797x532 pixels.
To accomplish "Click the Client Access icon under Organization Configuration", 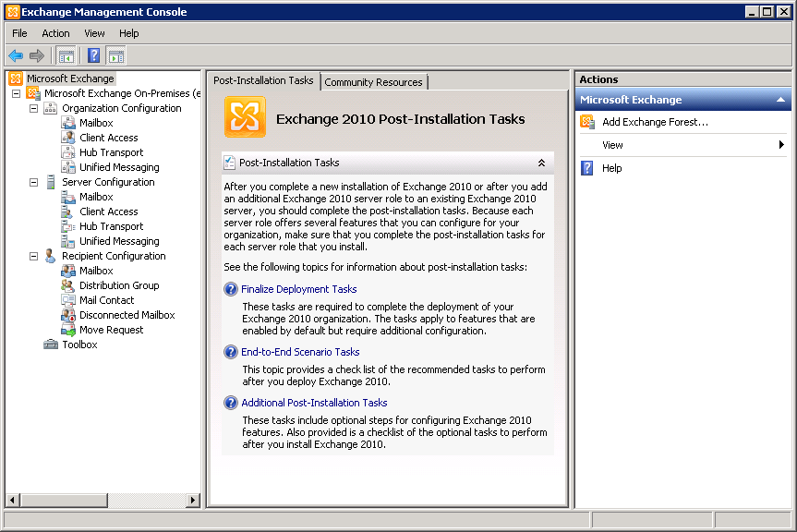I will (68, 138).
